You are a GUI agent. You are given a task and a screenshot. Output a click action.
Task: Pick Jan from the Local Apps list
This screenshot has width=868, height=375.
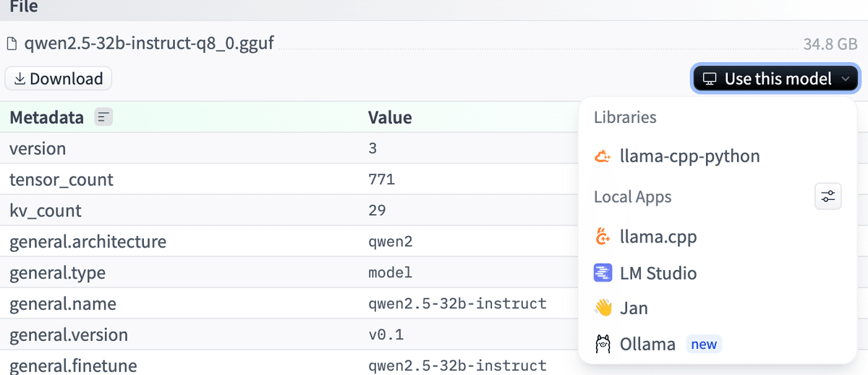tap(634, 308)
